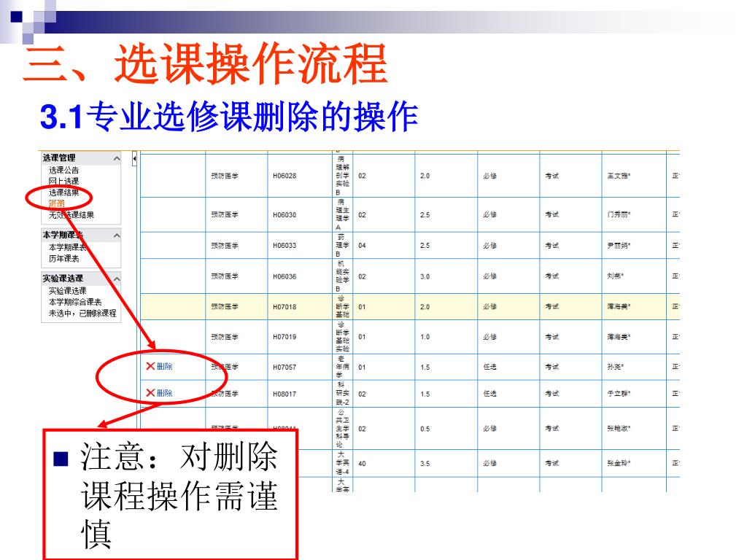The image size is (747, 560).
Task: Click teacher name 孙尧*
Action: (x=616, y=367)
